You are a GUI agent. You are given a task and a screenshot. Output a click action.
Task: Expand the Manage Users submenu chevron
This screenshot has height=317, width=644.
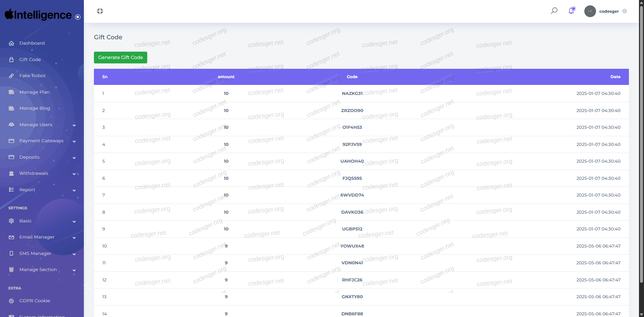tap(74, 125)
